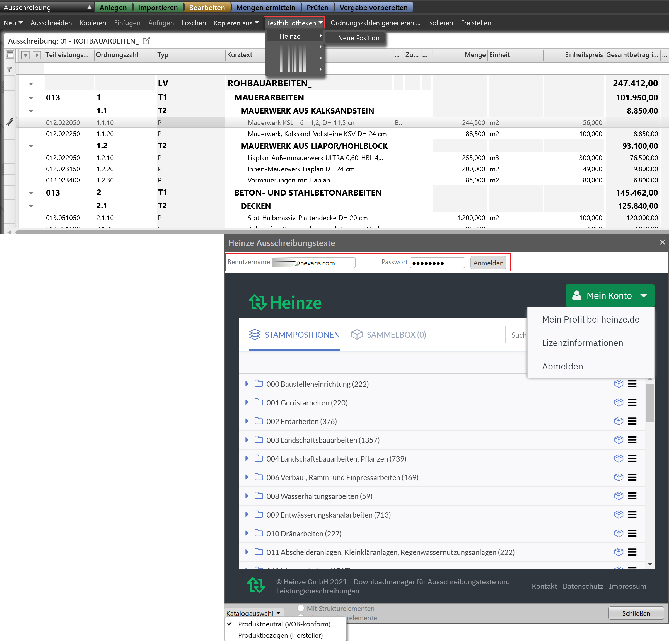Click the Schließen button
Viewport: 669px width, 644px height.
(636, 614)
